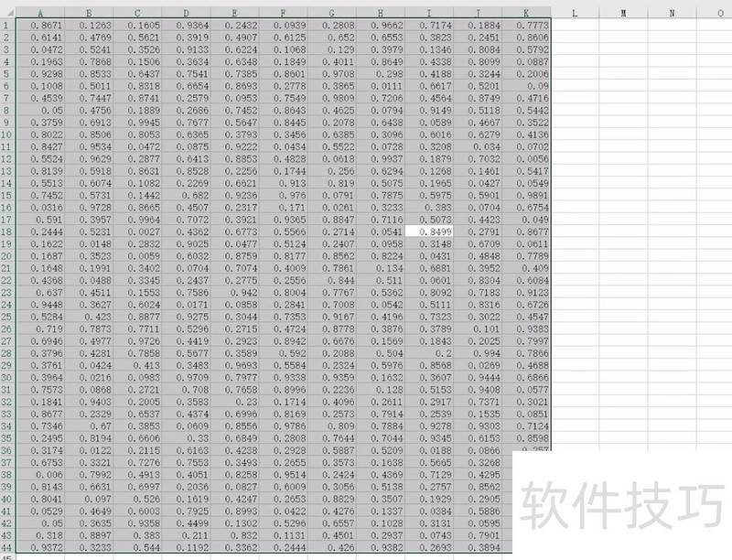732x560 pixels.
Task: Select cell J31 with 0.9408
Action: pyautogui.click(x=477, y=390)
